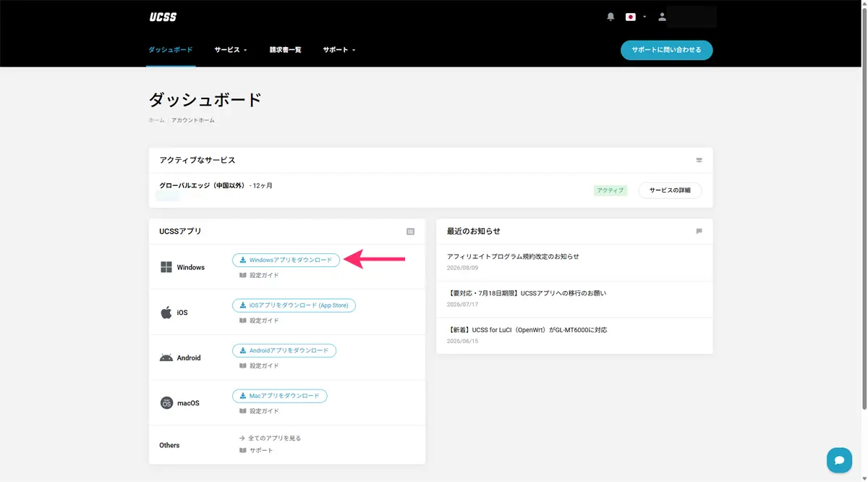Screen dimensions: 868x482
Task: Open the UCSSアプリへの移行のお願い notice
Action: click(527, 293)
